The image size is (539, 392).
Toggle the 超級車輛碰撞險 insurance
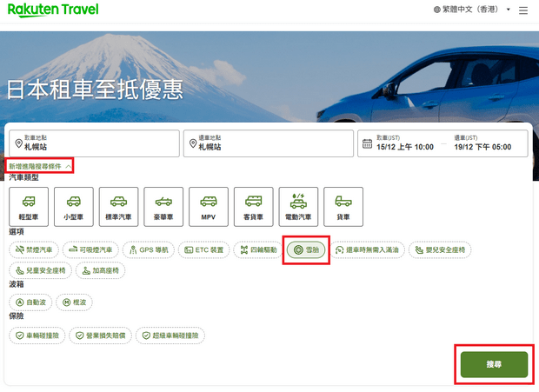coord(170,336)
